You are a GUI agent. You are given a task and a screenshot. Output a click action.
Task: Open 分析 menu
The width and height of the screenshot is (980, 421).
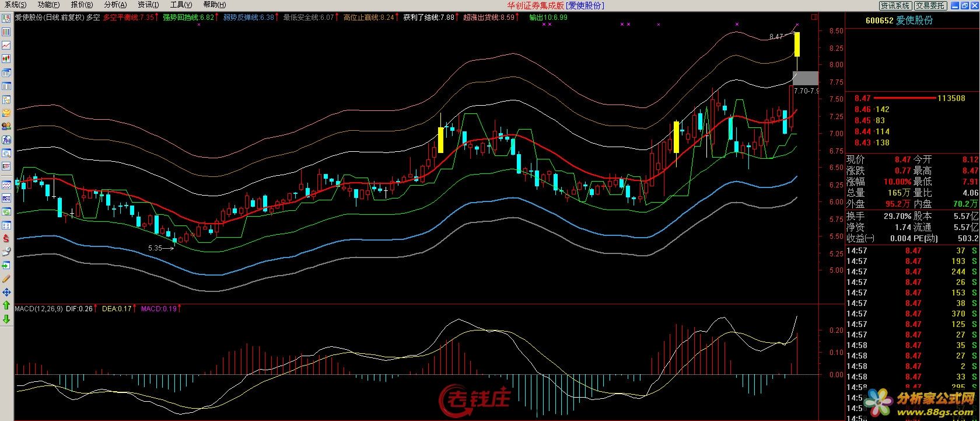pos(116,5)
